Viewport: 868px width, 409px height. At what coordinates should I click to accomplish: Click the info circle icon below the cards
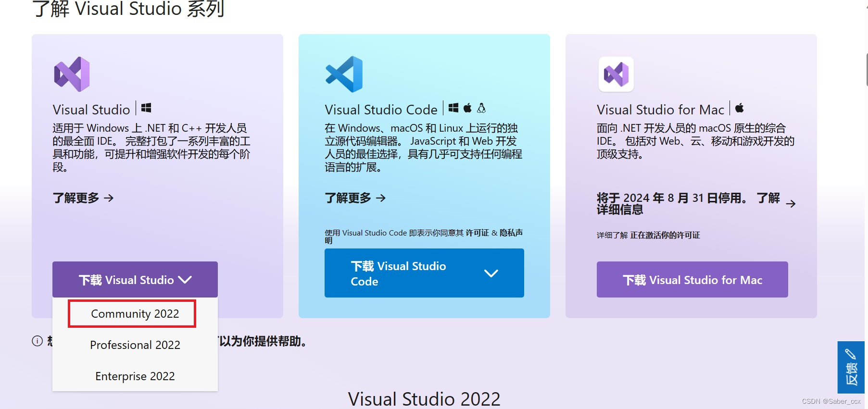click(x=38, y=341)
